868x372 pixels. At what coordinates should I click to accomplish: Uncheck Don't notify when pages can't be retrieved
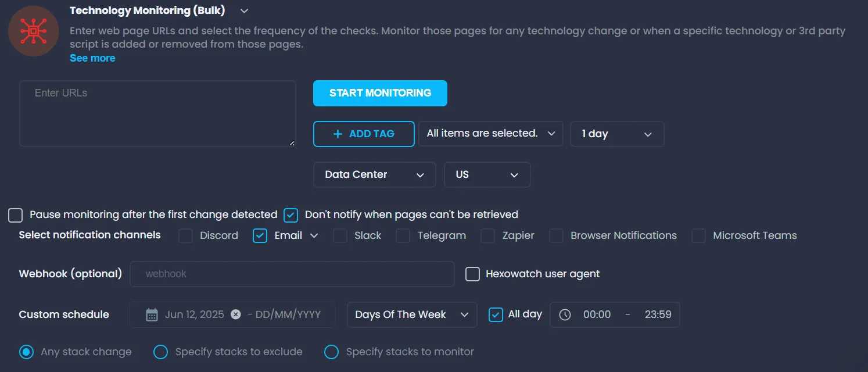click(290, 215)
